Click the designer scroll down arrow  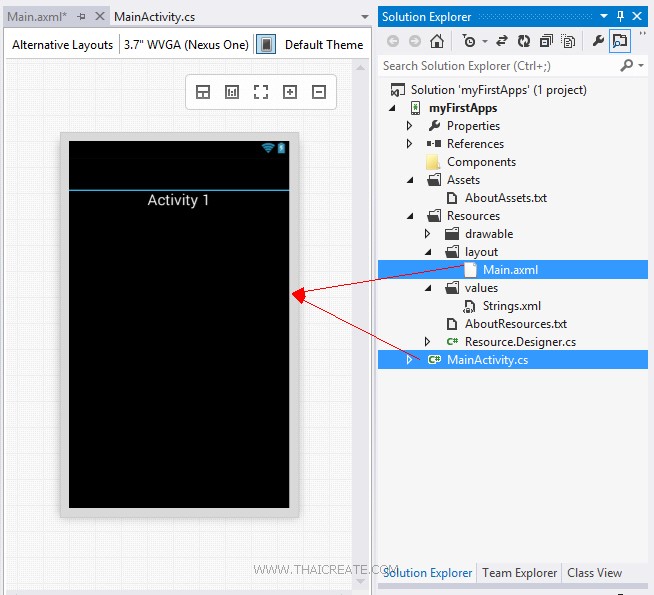[x=361, y=581]
